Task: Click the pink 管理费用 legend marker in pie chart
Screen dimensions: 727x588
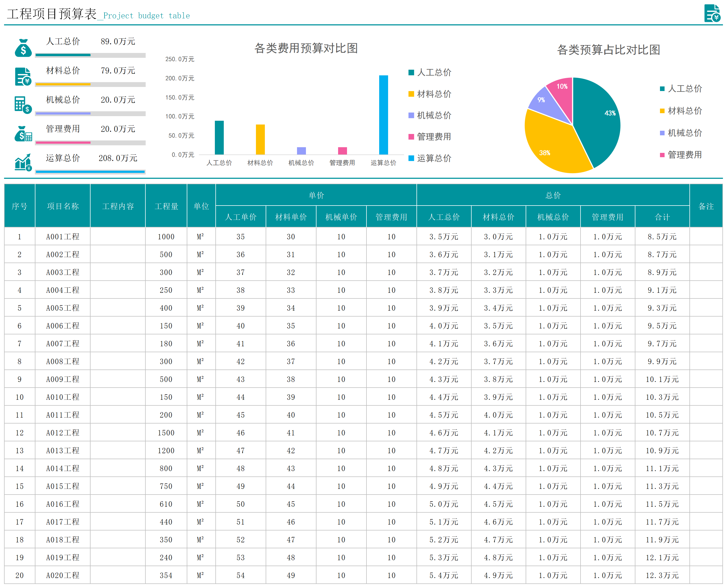Action: 662,155
